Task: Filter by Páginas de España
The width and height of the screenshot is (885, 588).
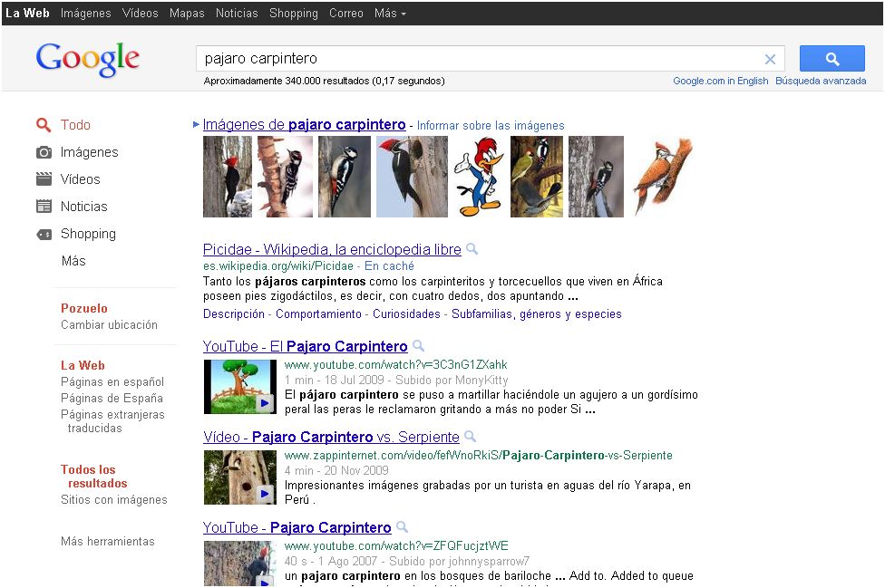Action: point(112,398)
